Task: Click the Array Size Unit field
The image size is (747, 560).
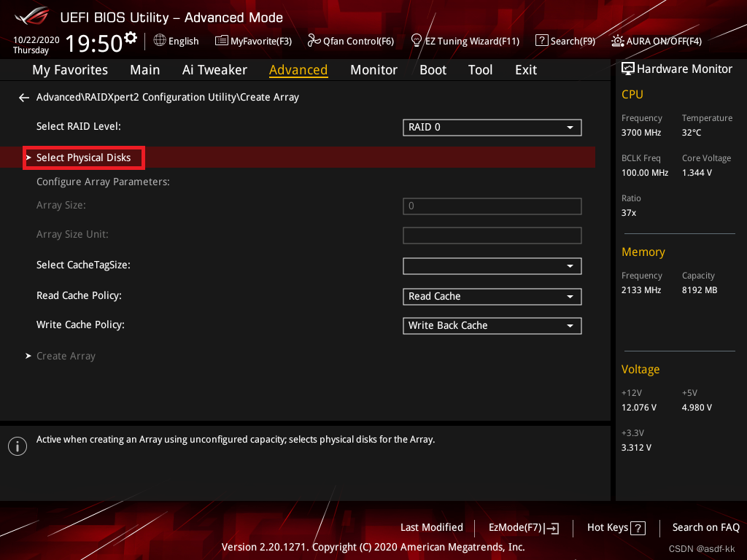Action: click(x=492, y=236)
